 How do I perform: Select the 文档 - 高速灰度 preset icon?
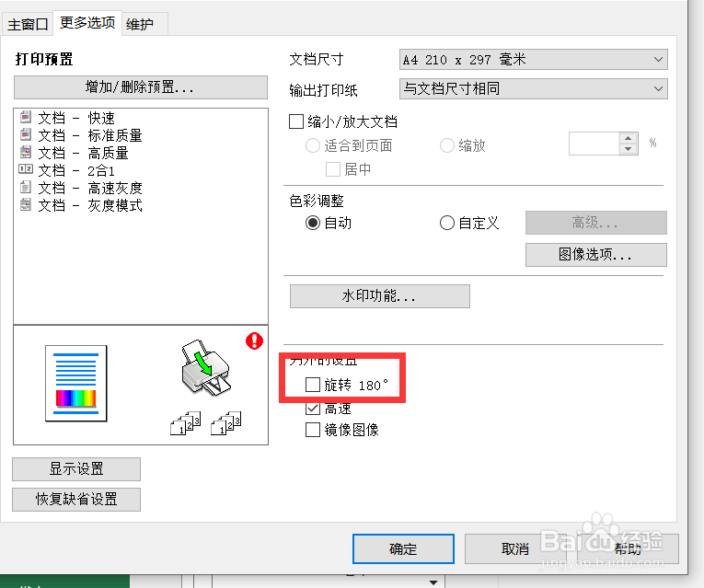coord(26,187)
